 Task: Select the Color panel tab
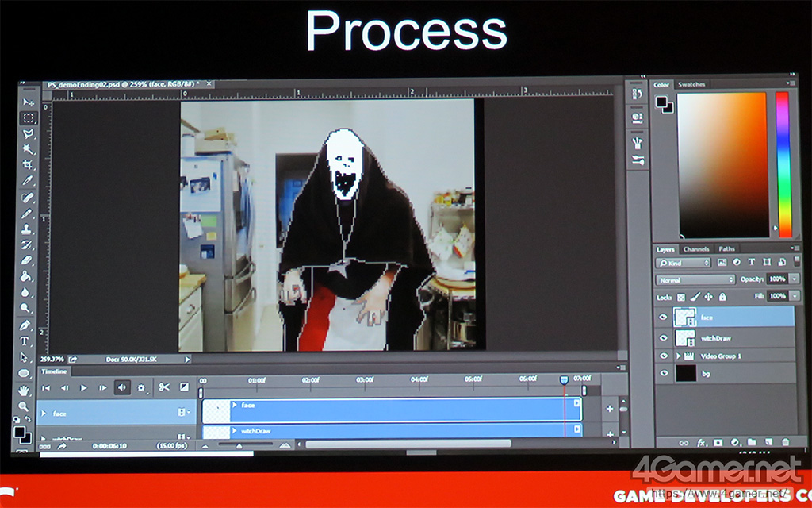coord(661,84)
